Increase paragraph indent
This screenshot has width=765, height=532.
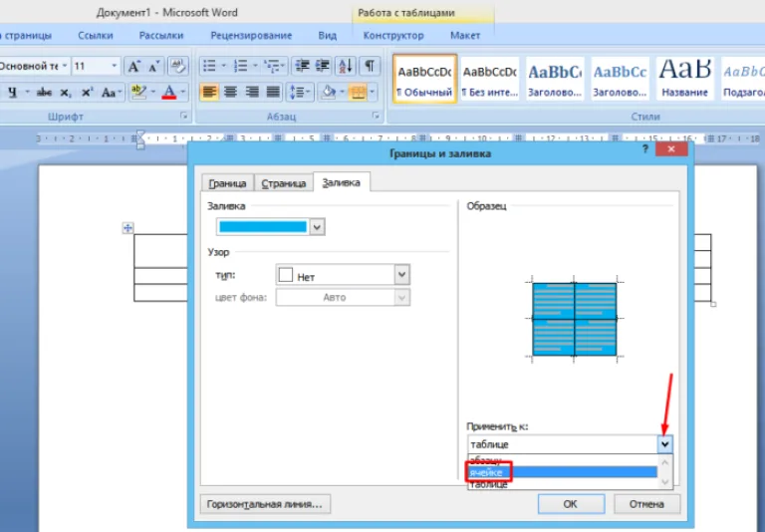click(323, 66)
